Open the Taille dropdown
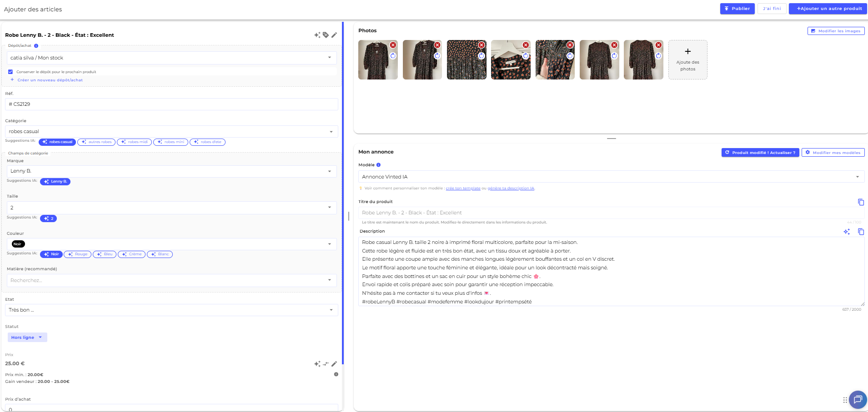 (172, 208)
